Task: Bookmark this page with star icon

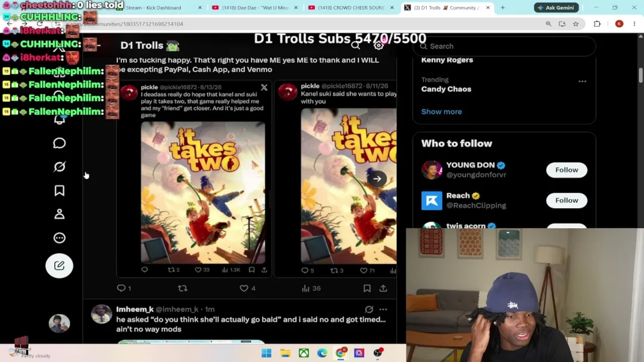Action: (576, 24)
